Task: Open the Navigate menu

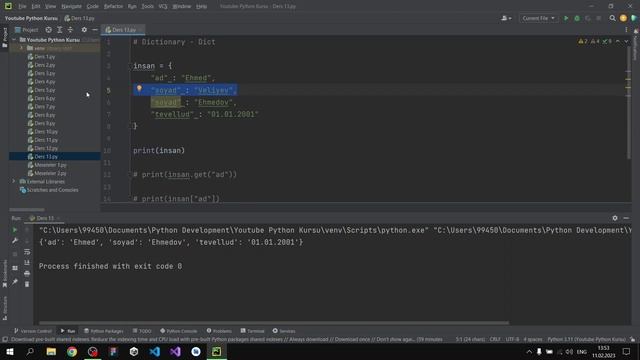Action: [x=71, y=6]
